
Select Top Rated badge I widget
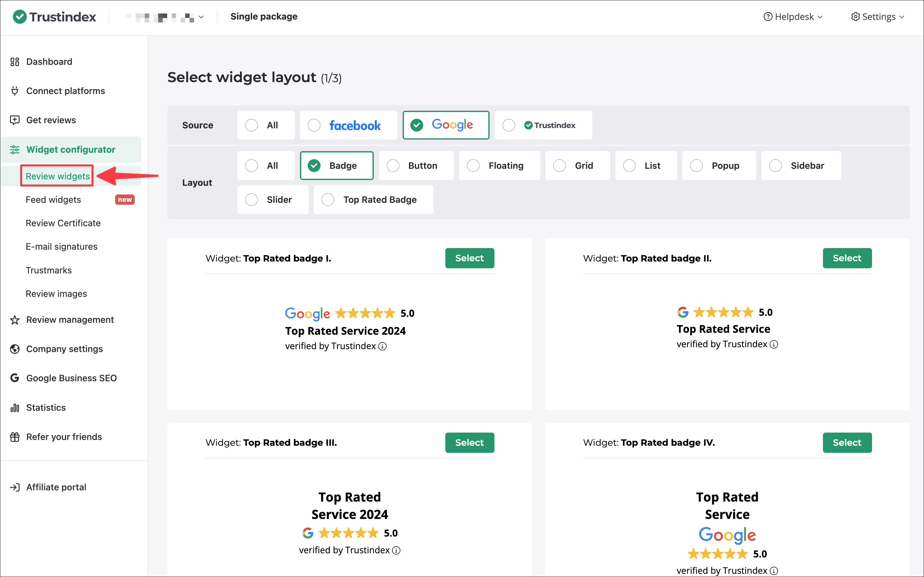(x=470, y=258)
